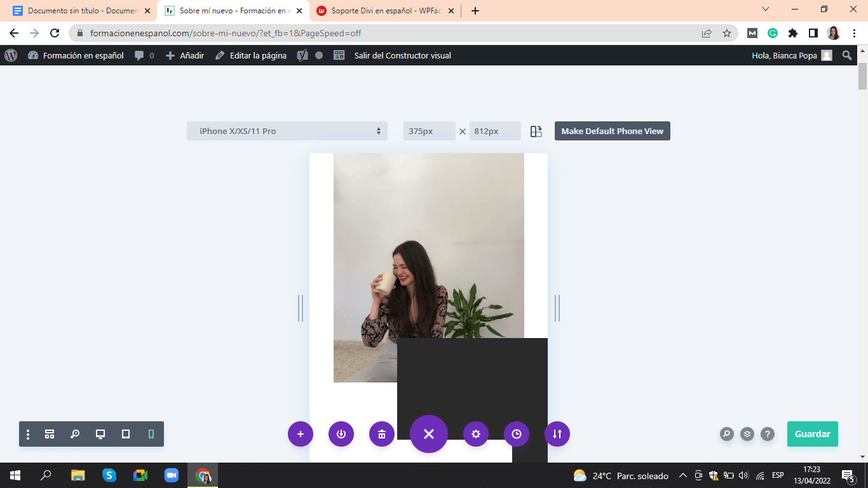This screenshot has width=868, height=488.
Task: Click the grey dot icon after Yoast in admin bar
Action: [319, 55]
